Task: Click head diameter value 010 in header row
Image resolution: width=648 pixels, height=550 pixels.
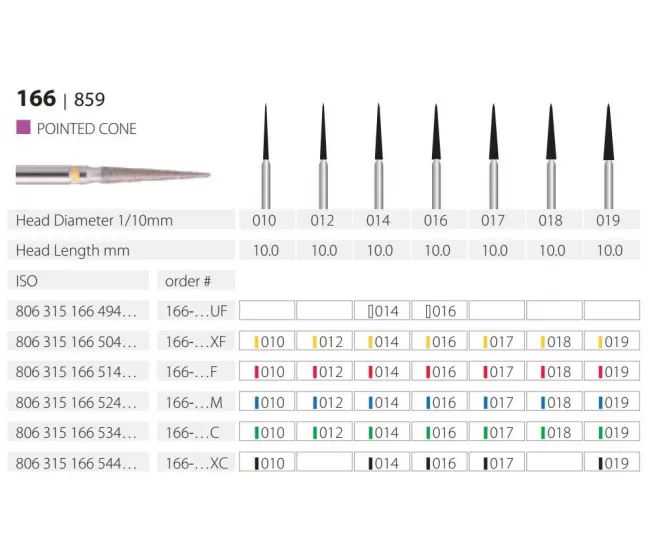Action: tap(264, 220)
